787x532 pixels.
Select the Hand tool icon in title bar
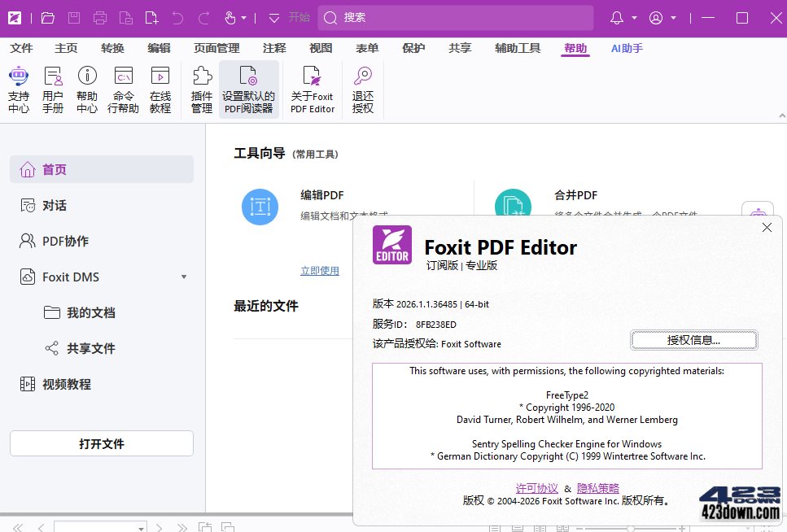(x=230, y=18)
